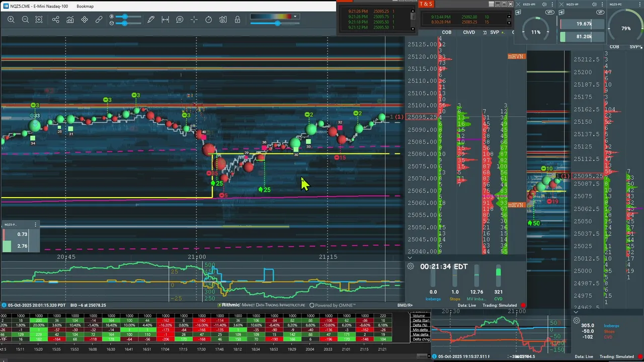The height and width of the screenshot is (362, 644).
Task: Click the Max delta row label
Action: pos(420,334)
